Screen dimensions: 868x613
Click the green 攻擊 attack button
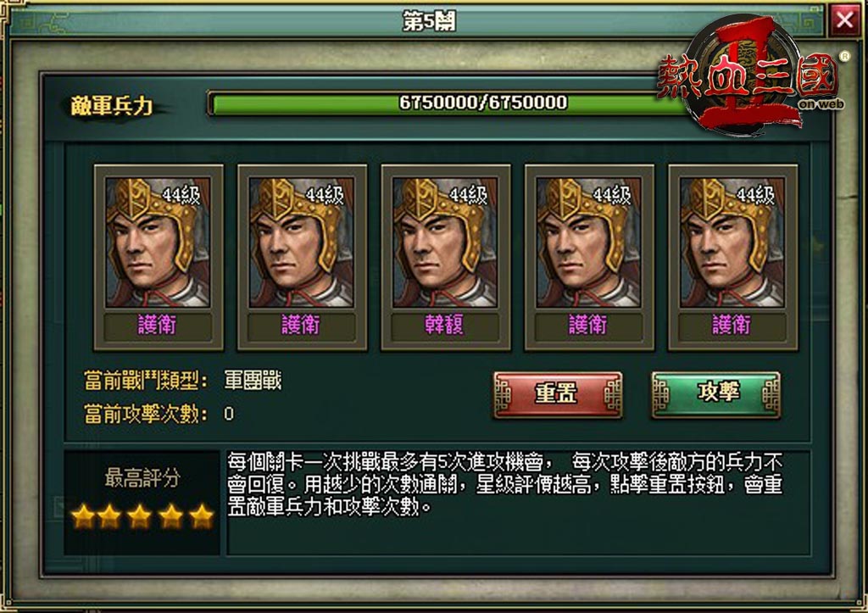pos(716,394)
